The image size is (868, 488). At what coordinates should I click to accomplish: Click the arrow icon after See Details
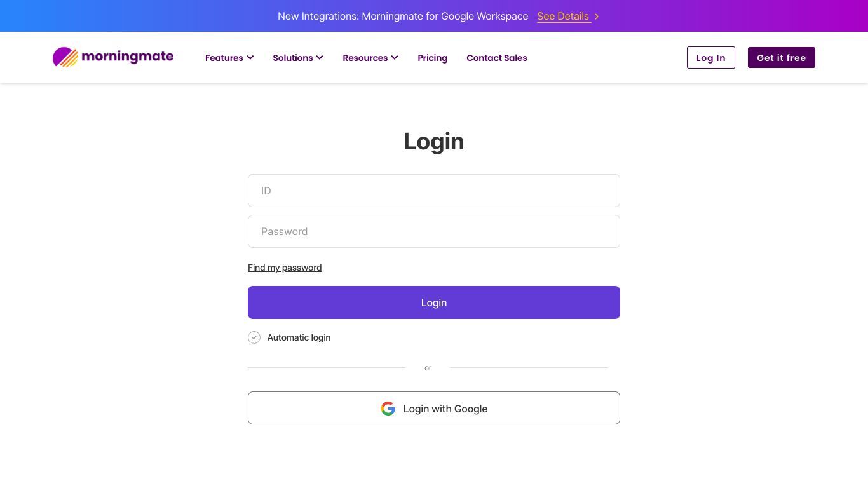point(596,17)
